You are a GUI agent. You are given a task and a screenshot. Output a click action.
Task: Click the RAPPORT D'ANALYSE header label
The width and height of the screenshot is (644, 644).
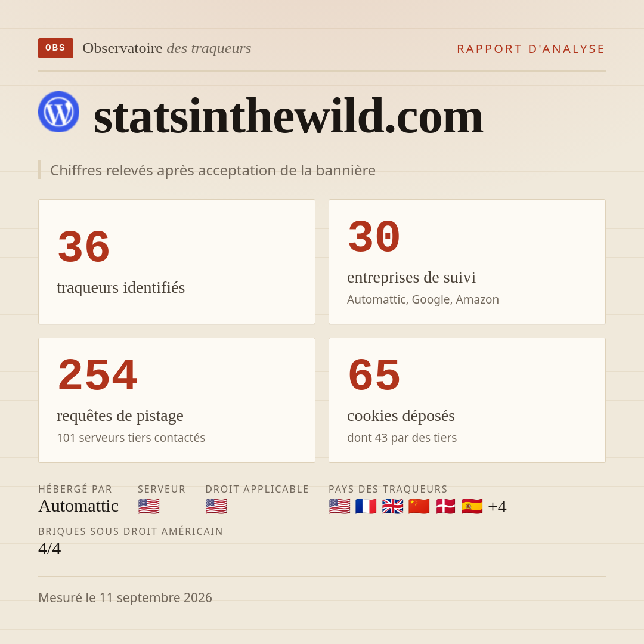tap(531, 49)
